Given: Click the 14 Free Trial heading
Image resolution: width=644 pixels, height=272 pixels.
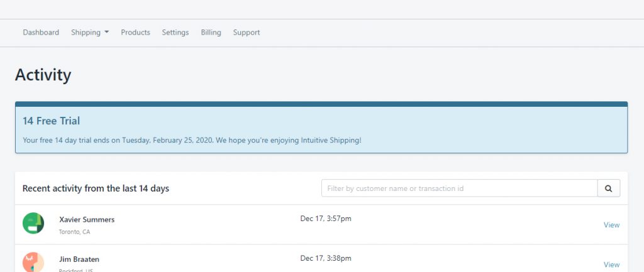Looking at the screenshot, I should click(52, 121).
